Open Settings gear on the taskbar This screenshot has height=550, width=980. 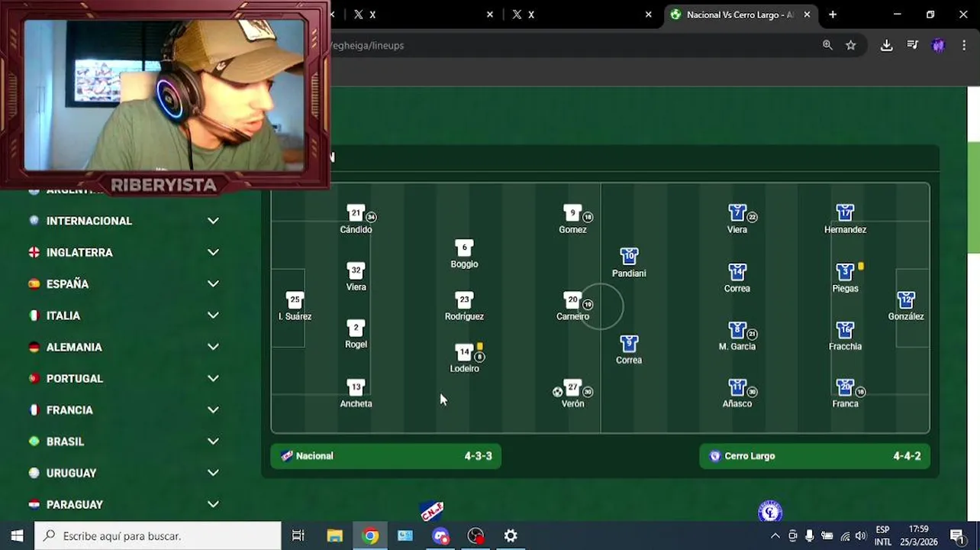(x=511, y=535)
